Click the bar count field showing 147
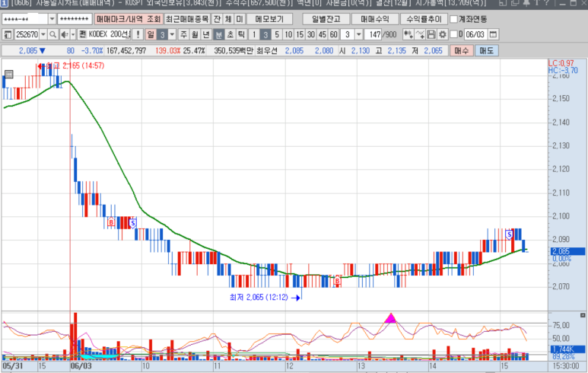588x373 pixels. click(x=373, y=34)
